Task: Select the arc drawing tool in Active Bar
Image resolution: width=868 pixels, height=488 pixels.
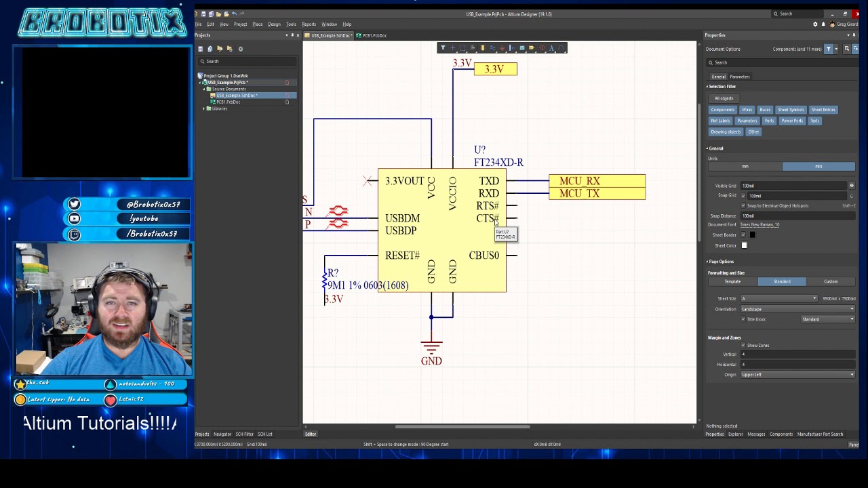Action: click(x=561, y=47)
